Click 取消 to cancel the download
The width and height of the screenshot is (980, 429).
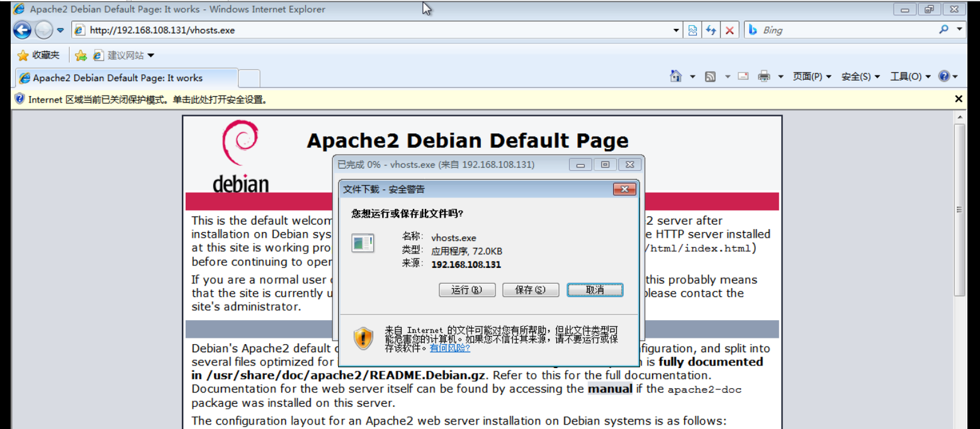click(x=595, y=290)
